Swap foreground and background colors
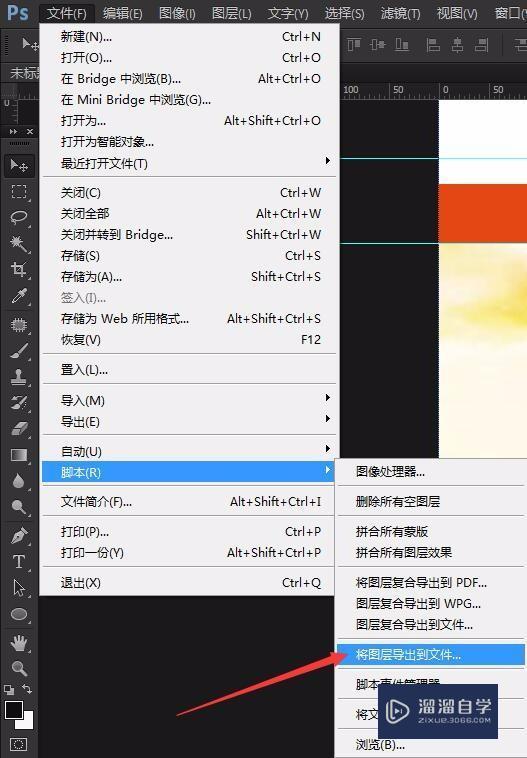The image size is (527, 758). (x=28, y=689)
